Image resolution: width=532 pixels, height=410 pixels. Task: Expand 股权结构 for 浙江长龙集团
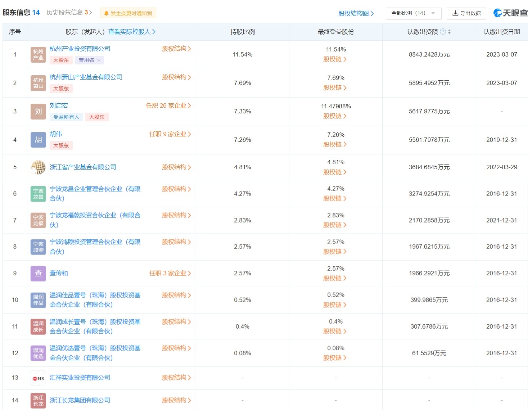click(x=176, y=400)
